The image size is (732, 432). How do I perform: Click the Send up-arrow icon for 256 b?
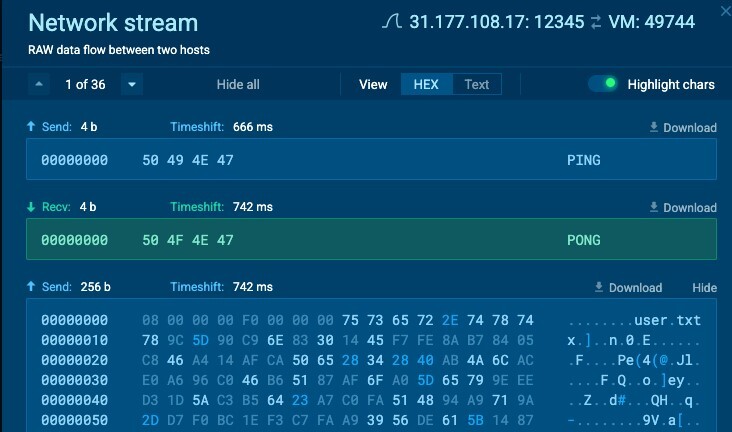click(31, 286)
